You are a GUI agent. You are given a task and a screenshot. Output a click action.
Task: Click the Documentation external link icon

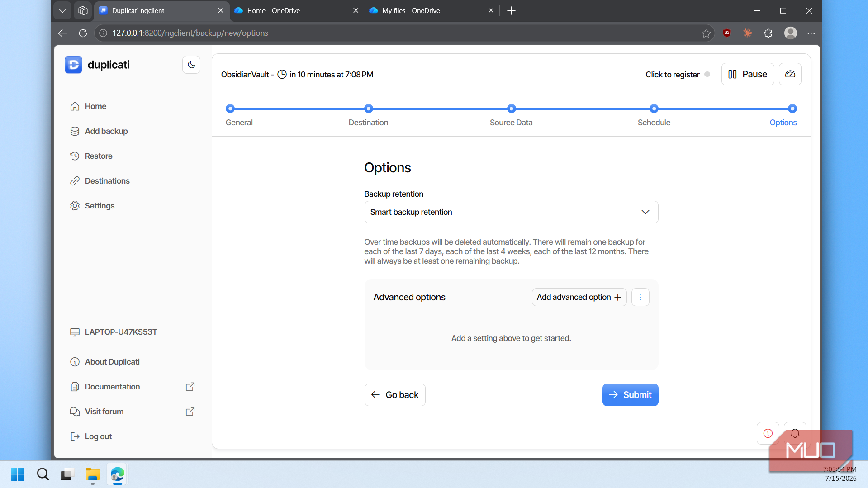point(190,387)
